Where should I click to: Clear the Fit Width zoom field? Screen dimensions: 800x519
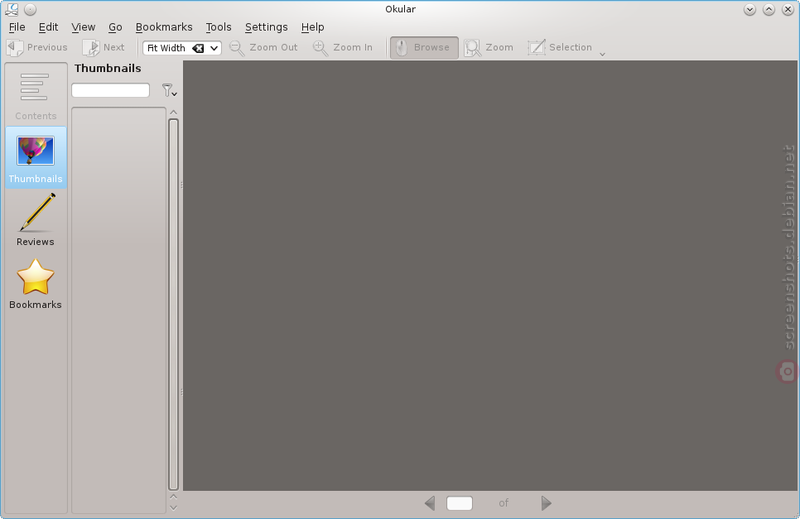198,48
